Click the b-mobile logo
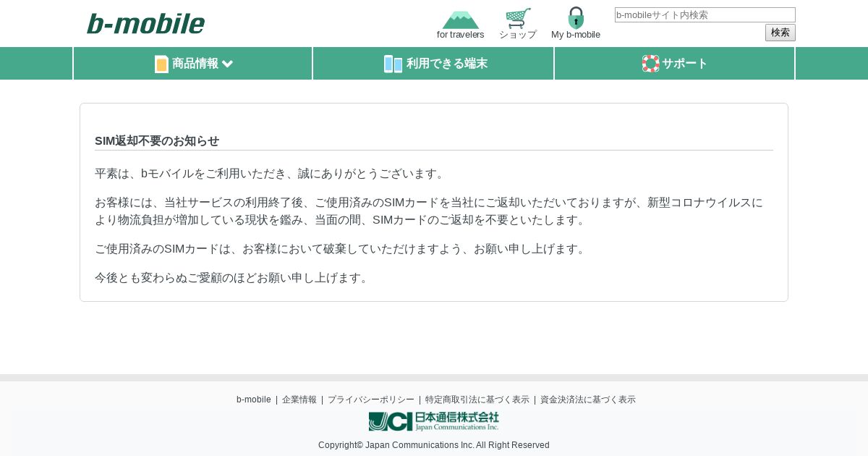The width and height of the screenshot is (868, 456). coord(145,23)
